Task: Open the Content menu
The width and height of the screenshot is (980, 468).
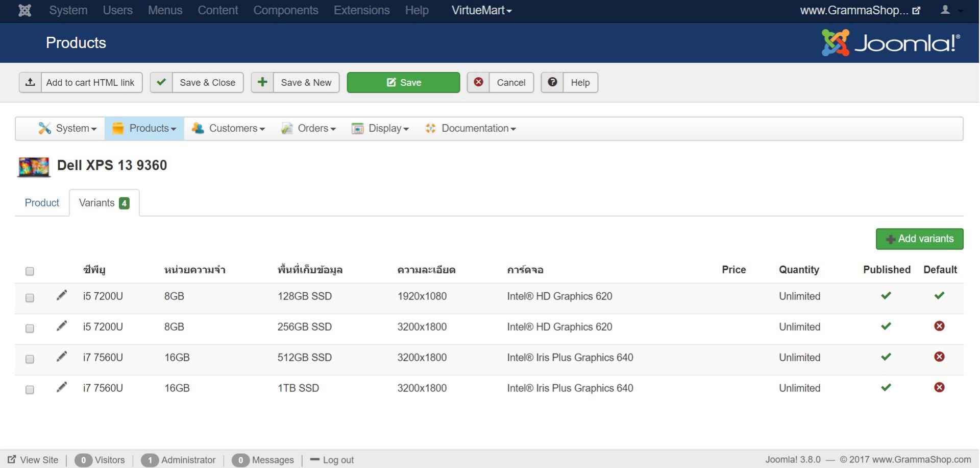Action: click(218, 10)
